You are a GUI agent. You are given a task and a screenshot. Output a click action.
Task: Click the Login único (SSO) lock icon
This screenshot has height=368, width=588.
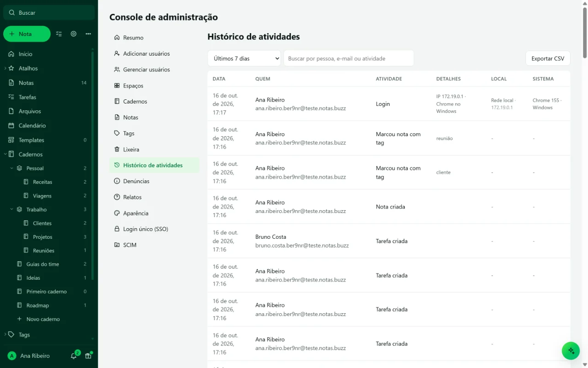(x=117, y=229)
